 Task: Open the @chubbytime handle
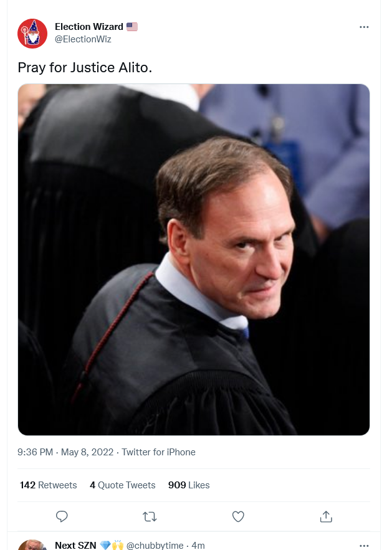pyautogui.click(x=155, y=546)
